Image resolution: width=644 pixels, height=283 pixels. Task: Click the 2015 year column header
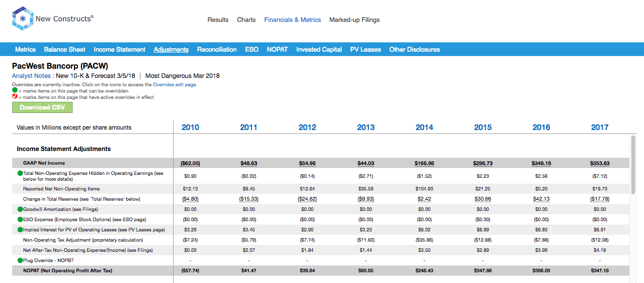(x=483, y=127)
